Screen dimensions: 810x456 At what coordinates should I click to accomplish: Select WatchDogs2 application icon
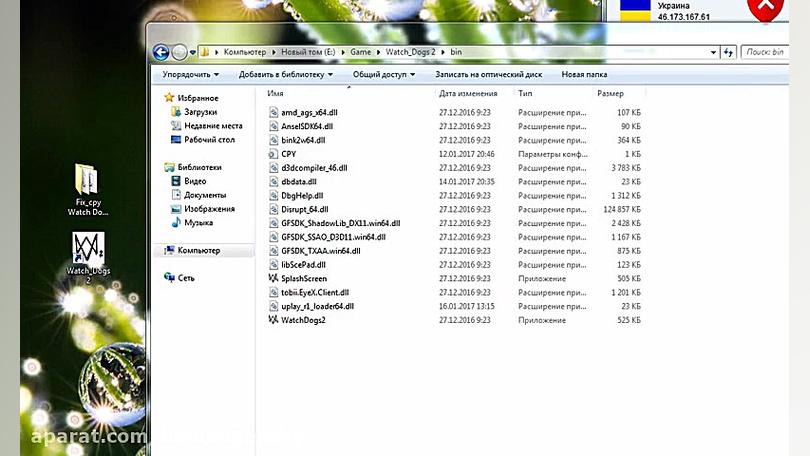click(273, 320)
